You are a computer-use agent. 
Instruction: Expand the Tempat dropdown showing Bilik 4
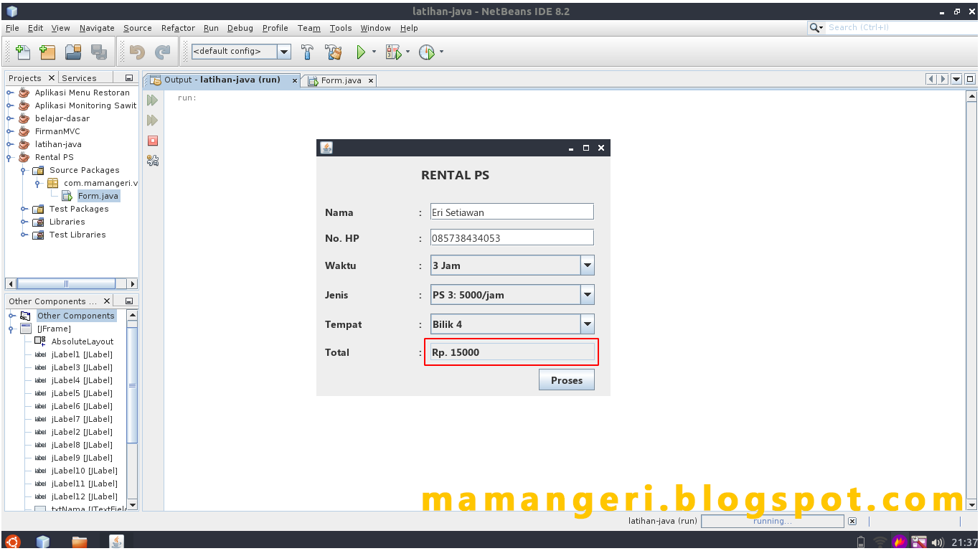(588, 324)
